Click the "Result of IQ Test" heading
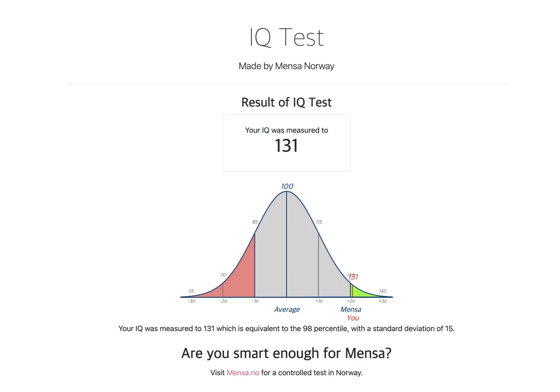This screenshot has height=392, width=560. click(x=286, y=103)
